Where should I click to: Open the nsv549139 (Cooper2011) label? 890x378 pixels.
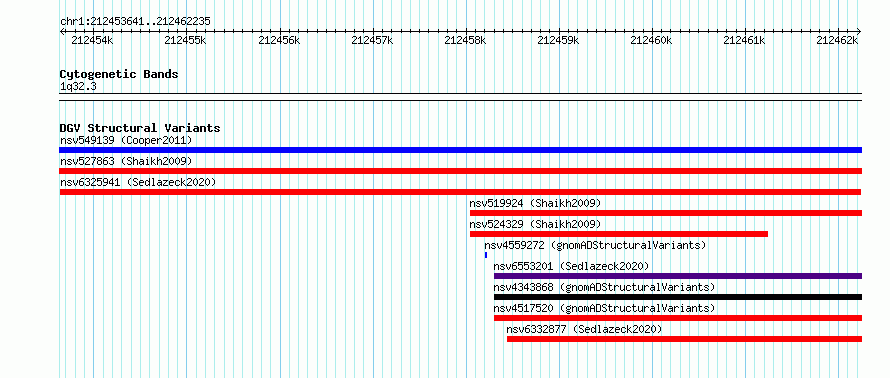pos(126,140)
